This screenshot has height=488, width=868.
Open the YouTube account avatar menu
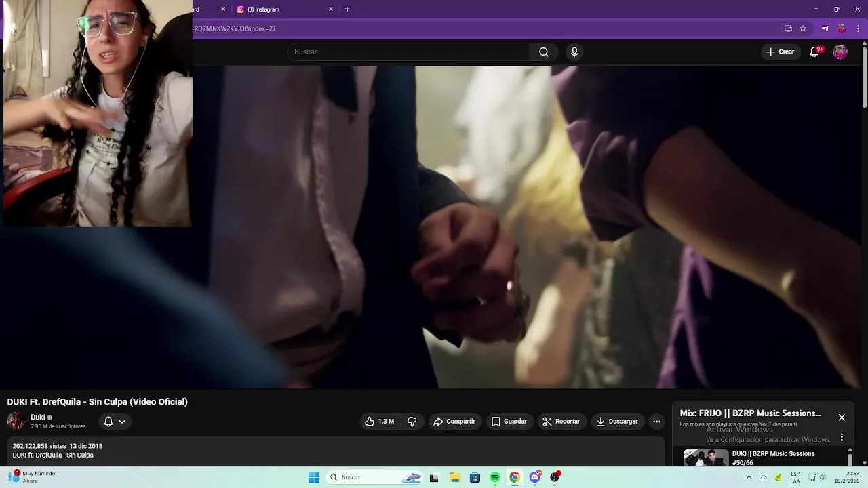[x=840, y=52]
